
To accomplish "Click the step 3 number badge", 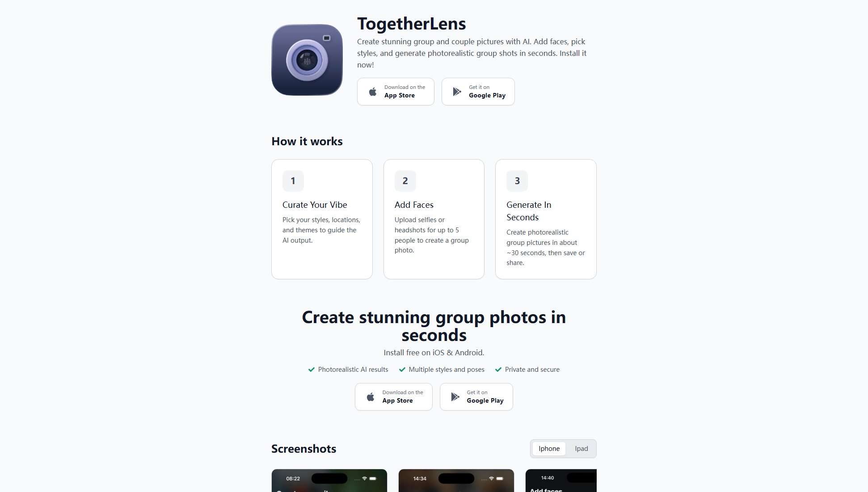I will coord(517,181).
